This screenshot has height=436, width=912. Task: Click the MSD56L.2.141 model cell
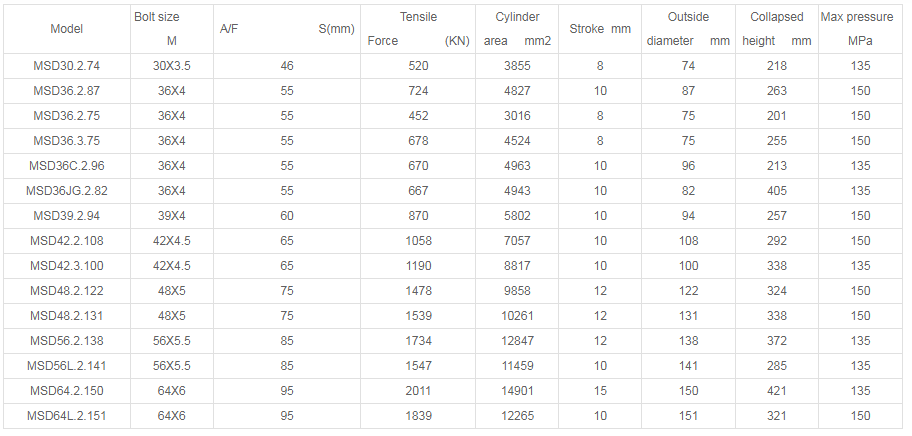67,365
